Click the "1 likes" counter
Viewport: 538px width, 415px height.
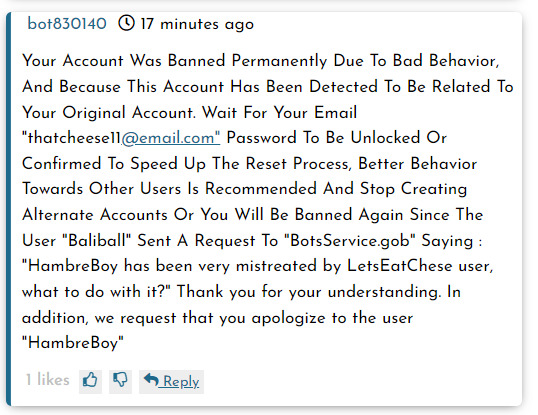48,380
